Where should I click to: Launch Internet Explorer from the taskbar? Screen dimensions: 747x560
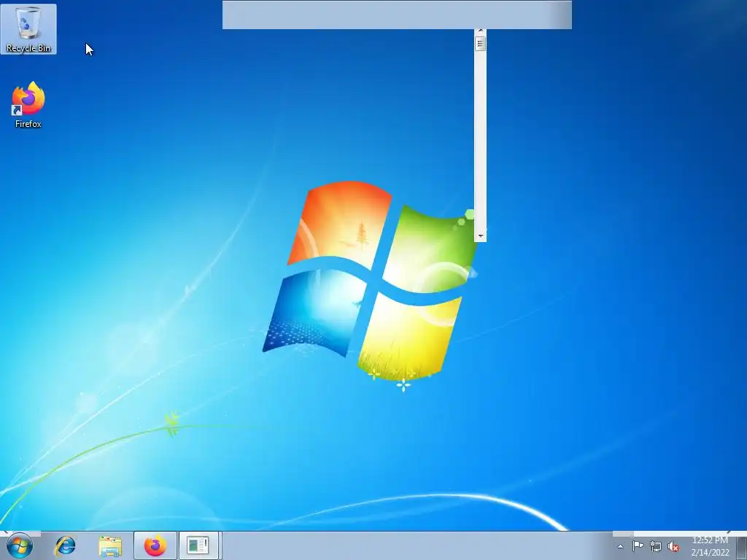click(x=65, y=545)
